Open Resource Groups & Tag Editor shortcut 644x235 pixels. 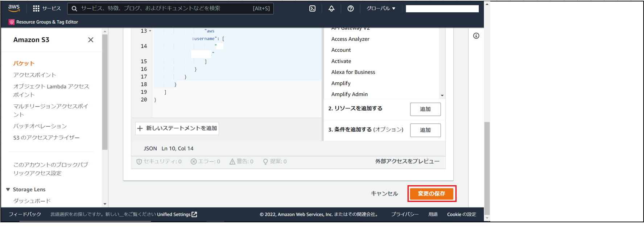pyautogui.click(x=44, y=22)
